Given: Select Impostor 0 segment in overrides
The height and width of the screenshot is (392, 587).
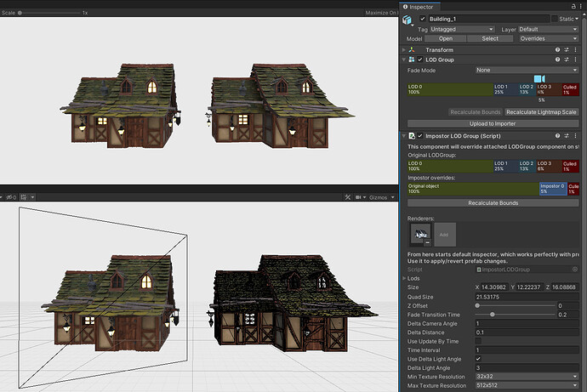Looking at the screenshot, I should click(553, 189).
